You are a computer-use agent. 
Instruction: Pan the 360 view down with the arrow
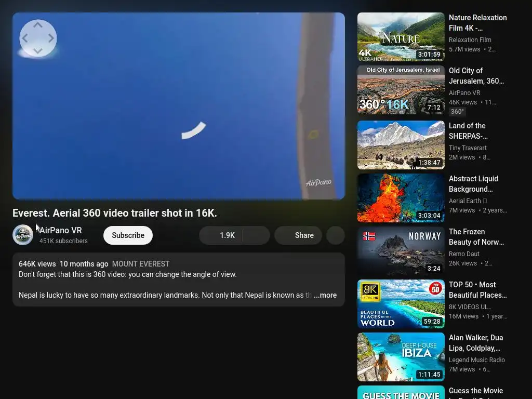click(37, 51)
